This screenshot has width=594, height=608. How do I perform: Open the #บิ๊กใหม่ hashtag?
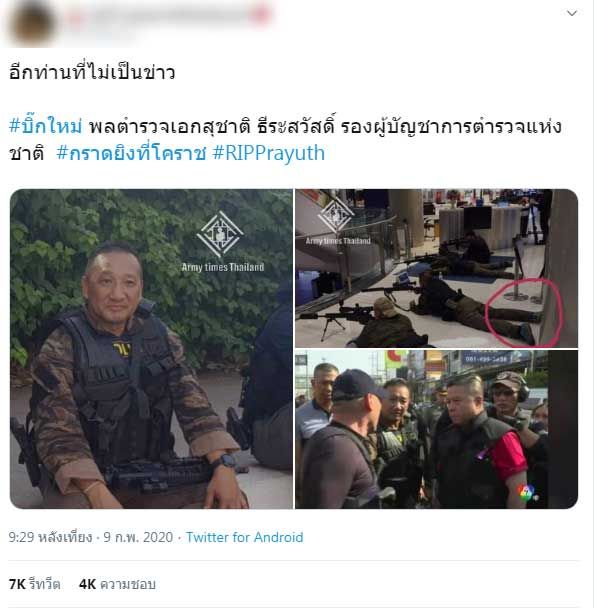[x=46, y=126]
